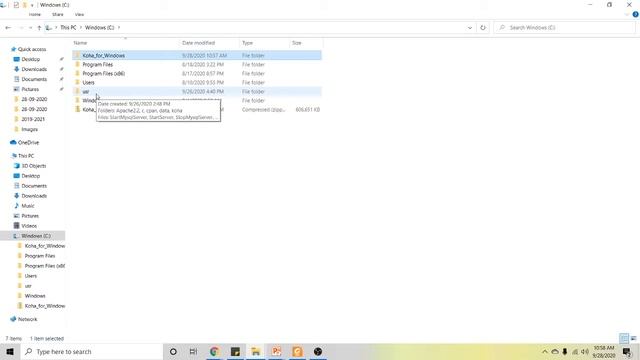Open recent locations dropdown arrow

pos(31,28)
